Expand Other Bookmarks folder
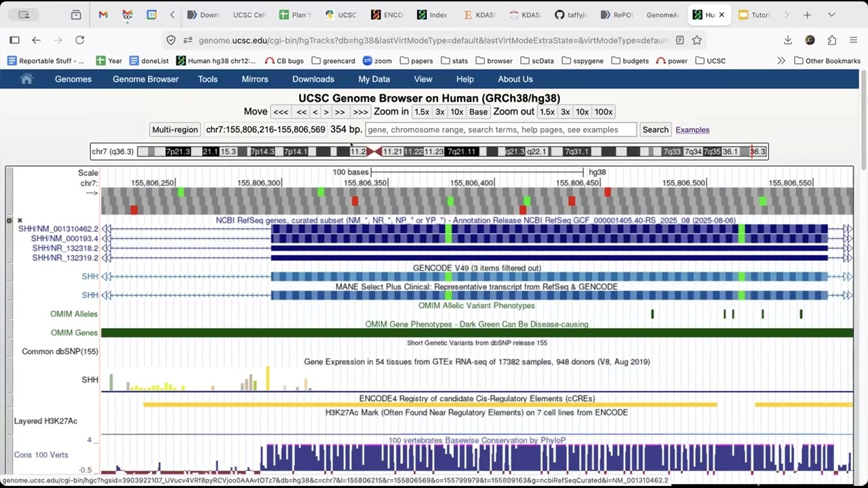The height and width of the screenshot is (488, 868). click(x=827, y=61)
